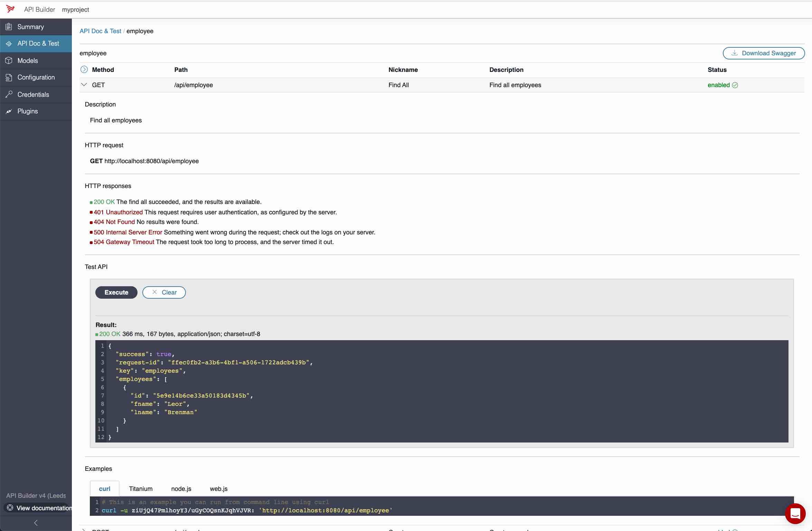
Task: Click the View documentation lifebuoy icon
Action: tap(10, 508)
